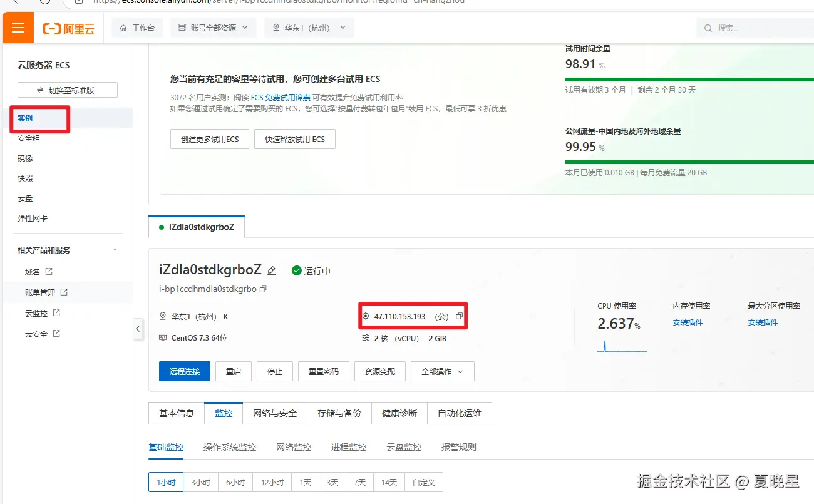Screen dimensions: 814x504
Task: Select the 基础监控 sub-tab
Action: coord(166,447)
